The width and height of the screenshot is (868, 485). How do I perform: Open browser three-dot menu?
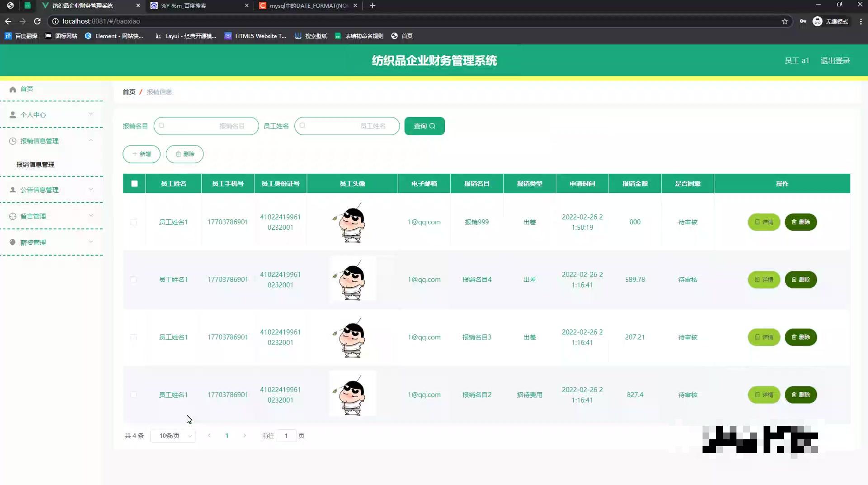[x=861, y=21]
